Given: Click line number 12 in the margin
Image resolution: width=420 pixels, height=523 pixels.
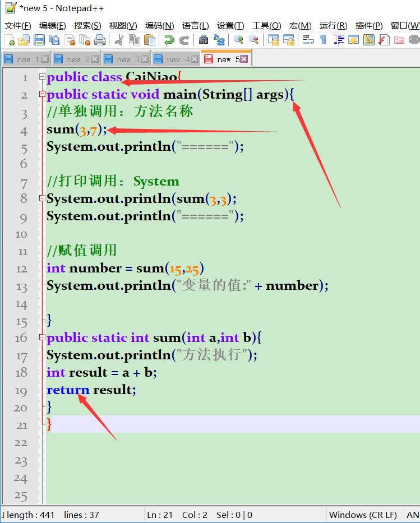Looking at the screenshot, I should pyautogui.click(x=22, y=269).
